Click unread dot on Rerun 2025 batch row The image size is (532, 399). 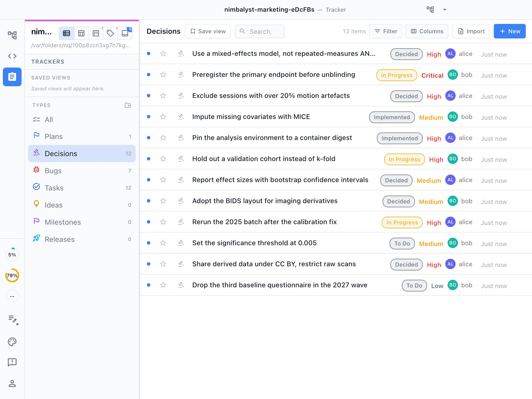coord(149,222)
